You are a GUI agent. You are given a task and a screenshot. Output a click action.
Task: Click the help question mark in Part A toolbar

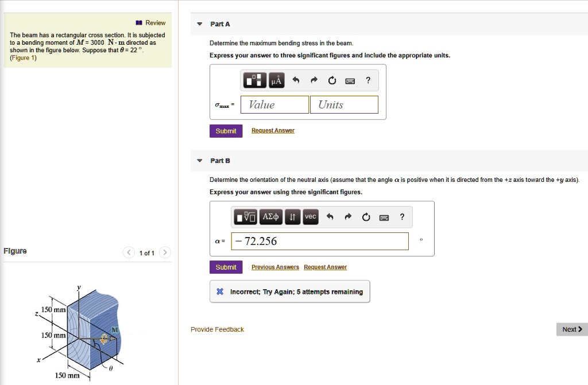[x=368, y=80]
